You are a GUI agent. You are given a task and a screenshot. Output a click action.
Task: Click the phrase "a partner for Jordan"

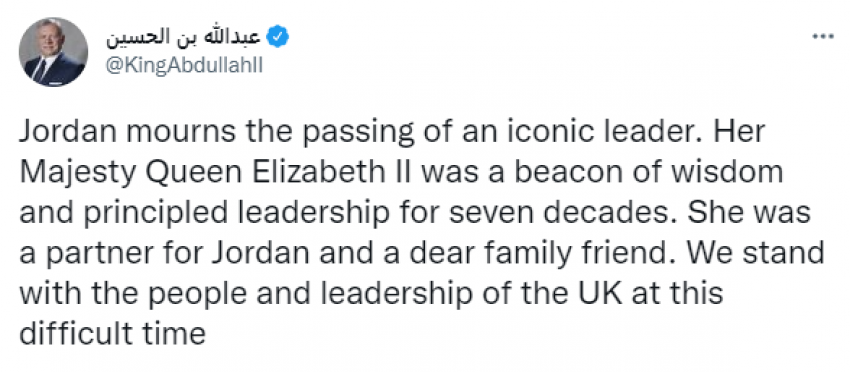pos(165,253)
